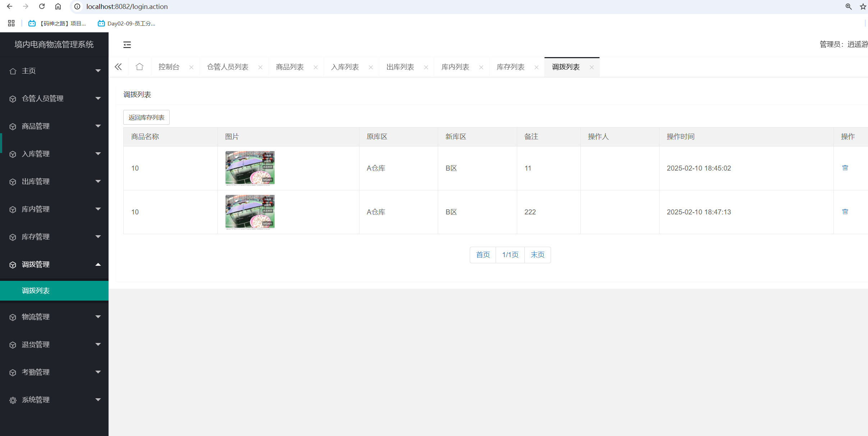Image resolution: width=868 pixels, height=436 pixels.
Task: Switch to the 出库列表 tab
Action: (400, 67)
